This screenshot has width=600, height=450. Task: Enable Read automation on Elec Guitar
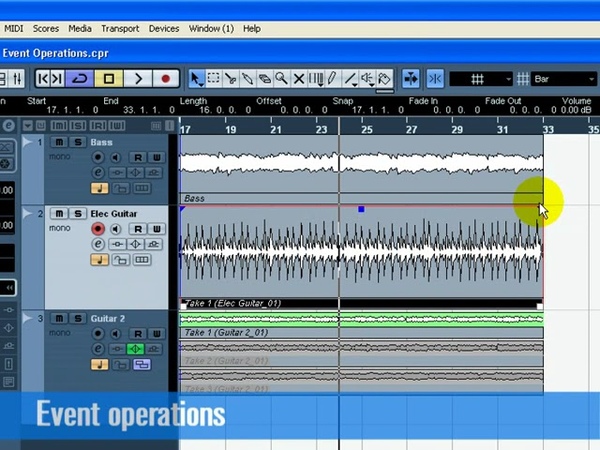click(x=138, y=229)
